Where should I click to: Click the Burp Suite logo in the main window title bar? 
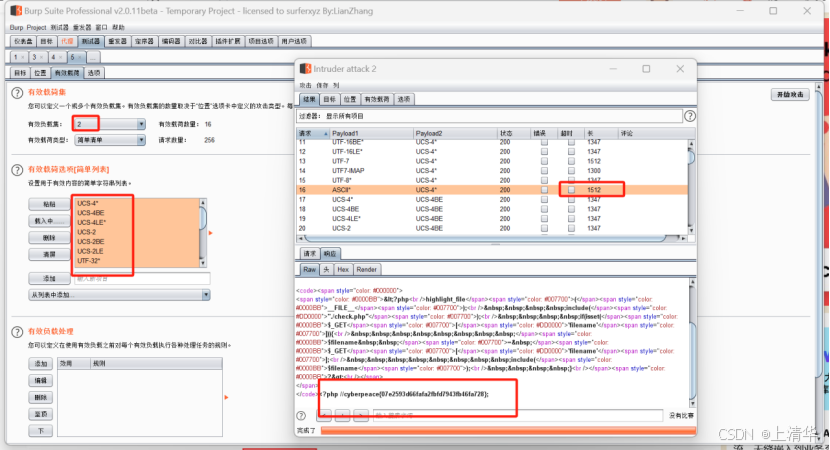click(16, 11)
